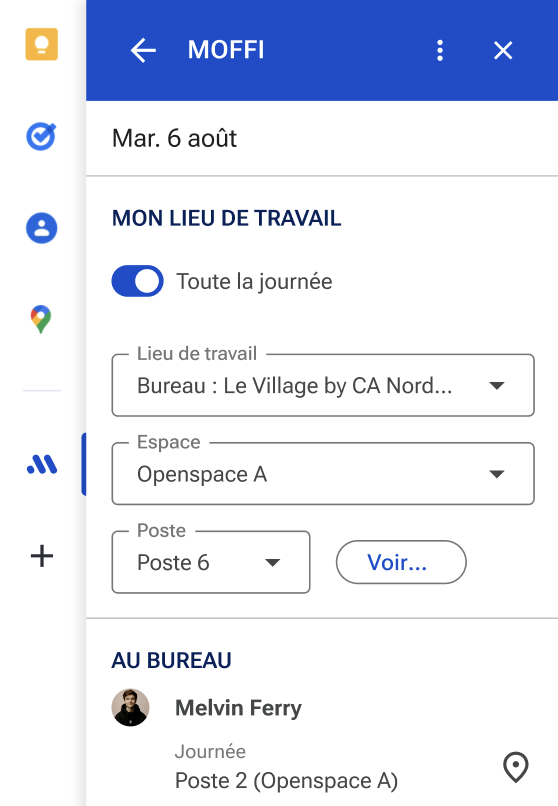
Task: Go back using the header arrow
Action: [x=143, y=50]
